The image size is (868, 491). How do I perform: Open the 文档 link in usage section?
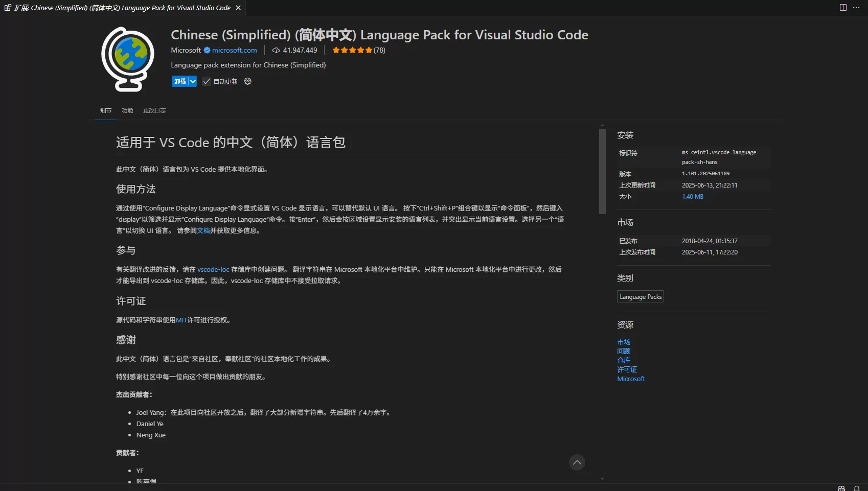203,230
